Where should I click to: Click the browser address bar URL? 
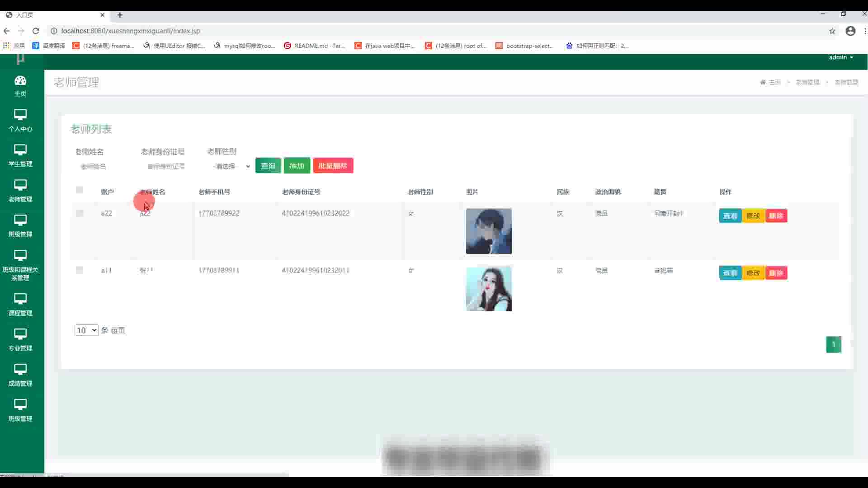131,31
